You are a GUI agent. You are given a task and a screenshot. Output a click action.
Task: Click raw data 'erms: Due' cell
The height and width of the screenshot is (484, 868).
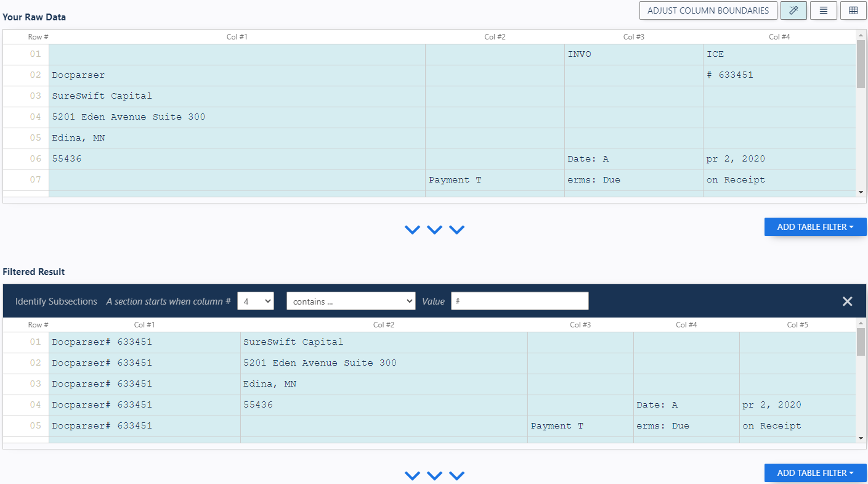[x=633, y=180]
